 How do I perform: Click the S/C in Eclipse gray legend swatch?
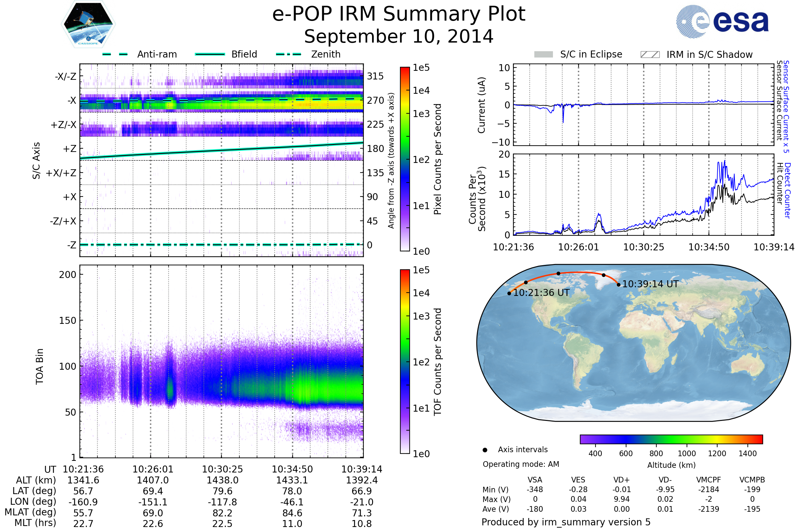tap(543, 55)
